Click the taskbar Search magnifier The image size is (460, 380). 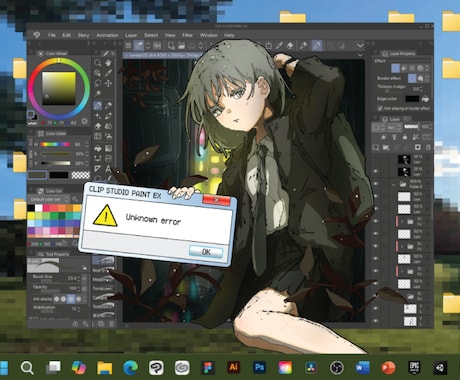pyautogui.click(x=27, y=368)
